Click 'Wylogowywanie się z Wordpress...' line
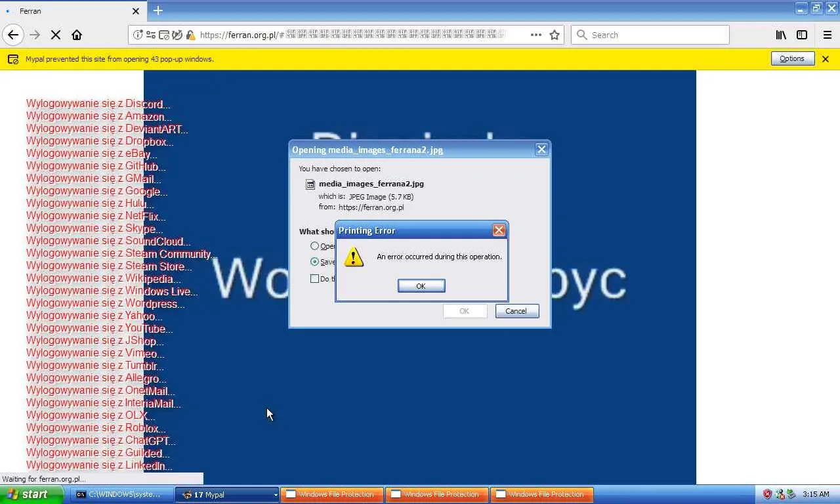The width and height of the screenshot is (840, 504). pos(106,304)
